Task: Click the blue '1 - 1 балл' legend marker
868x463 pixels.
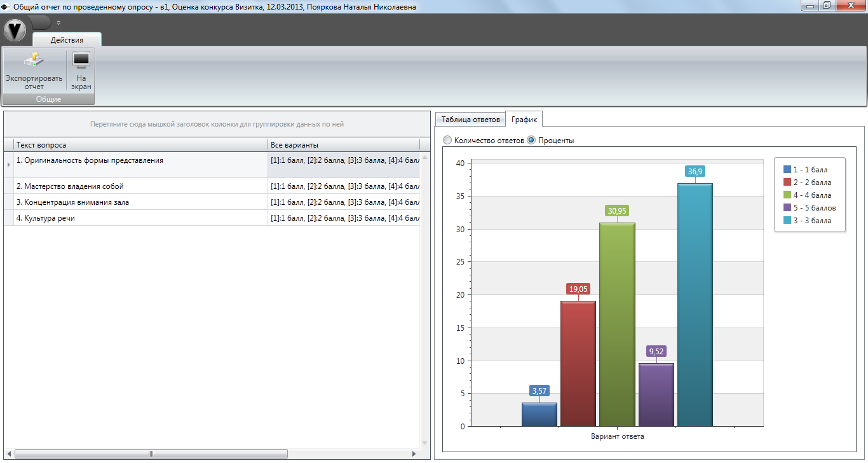Action: [787, 170]
